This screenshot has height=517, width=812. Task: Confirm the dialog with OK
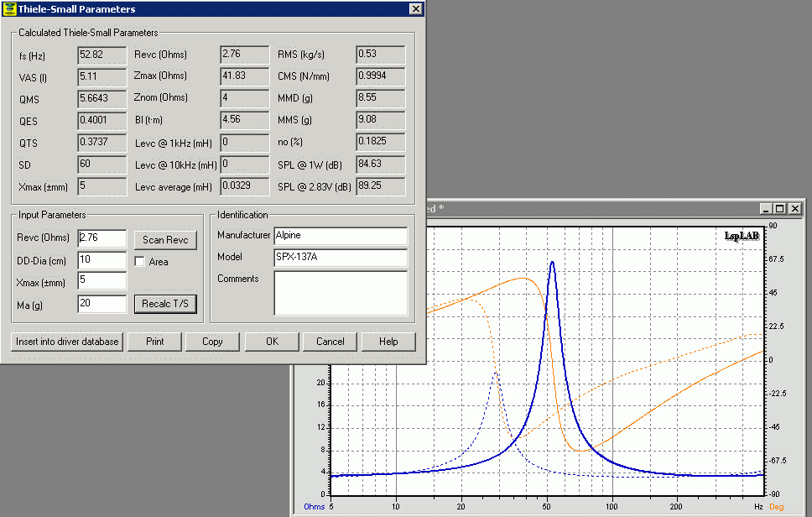[272, 342]
